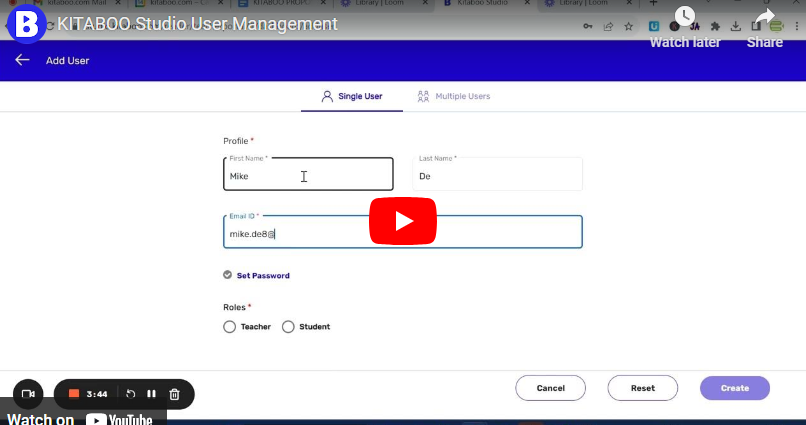Open the KITABOO Studio User Management title
Viewport: 806px width, 425px height.
pyautogui.click(x=197, y=24)
